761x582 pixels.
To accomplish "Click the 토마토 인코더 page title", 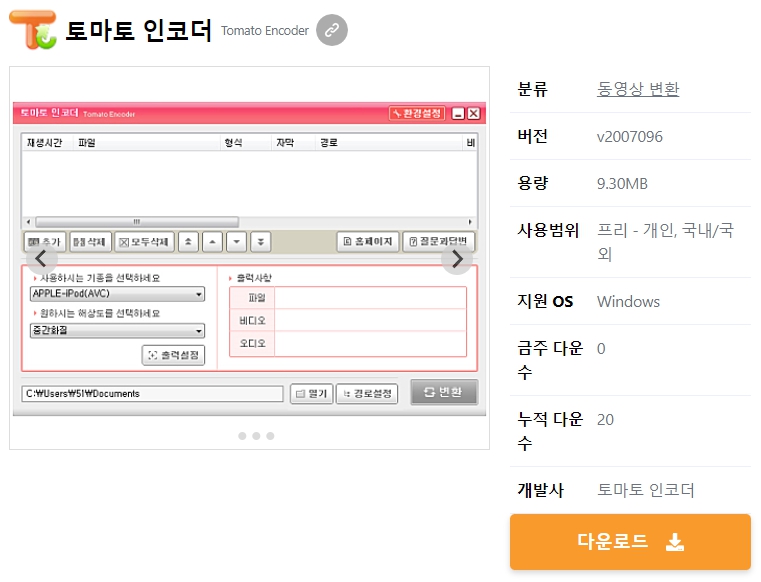I will pyautogui.click(x=138, y=31).
